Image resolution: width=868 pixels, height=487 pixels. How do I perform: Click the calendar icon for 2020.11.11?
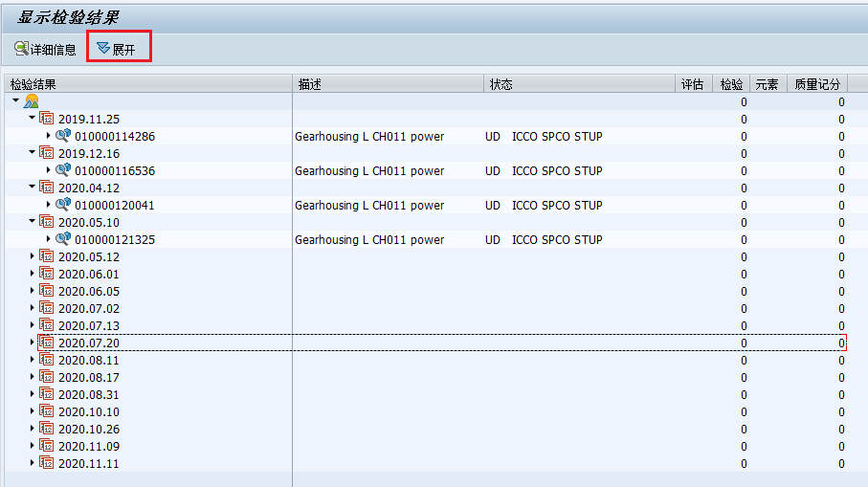pos(47,462)
